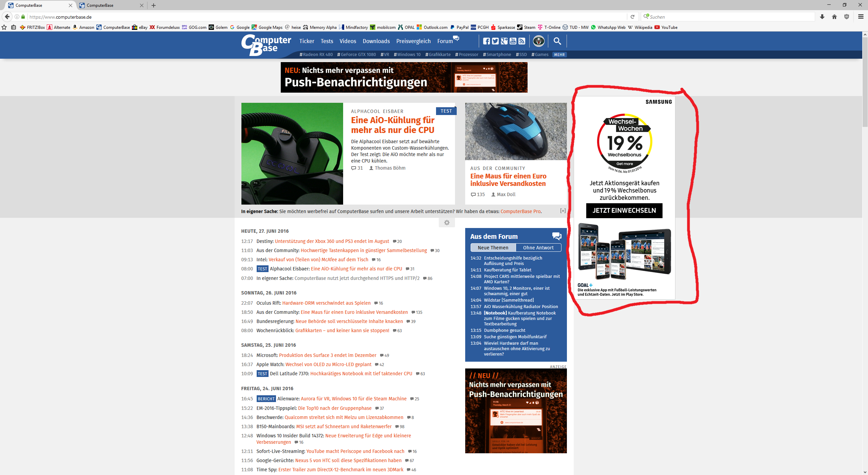The width and height of the screenshot is (868, 475).
Task: Dismiss the In eigener Sache notice
Action: click(563, 211)
